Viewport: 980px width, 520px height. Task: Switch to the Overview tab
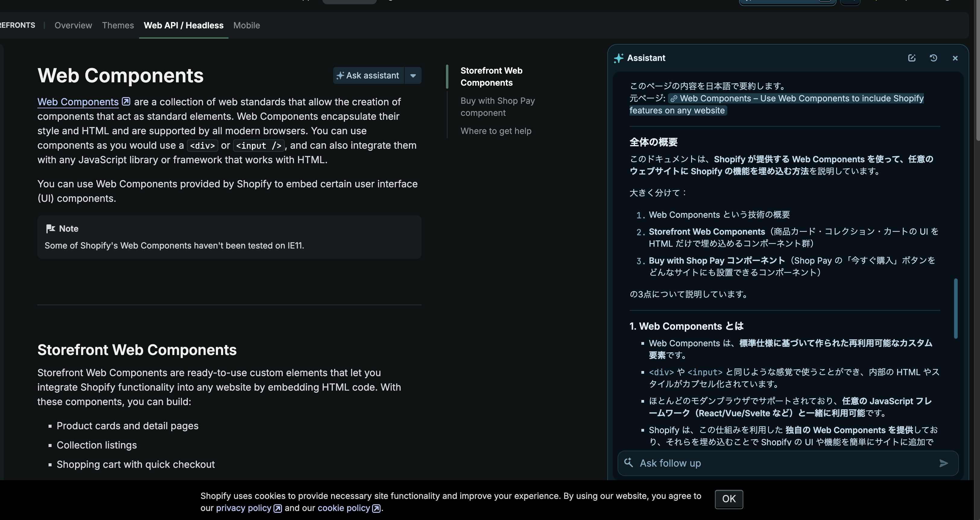click(x=73, y=26)
